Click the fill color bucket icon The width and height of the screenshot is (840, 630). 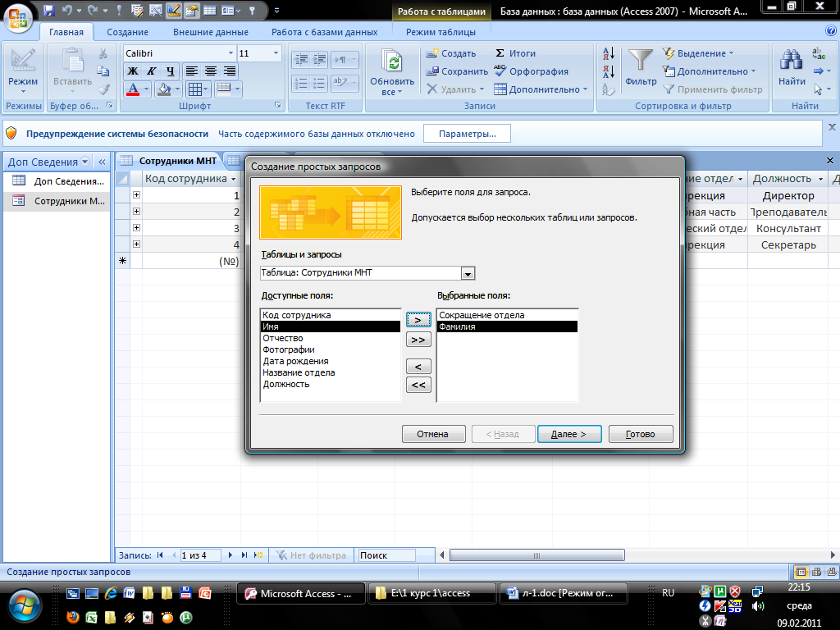pyautogui.click(x=164, y=89)
